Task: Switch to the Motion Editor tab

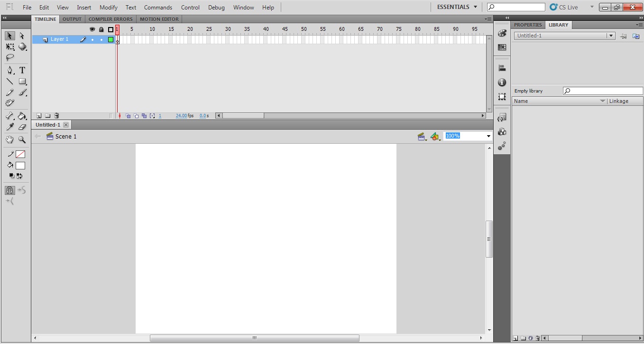Action: (x=159, y=19)
